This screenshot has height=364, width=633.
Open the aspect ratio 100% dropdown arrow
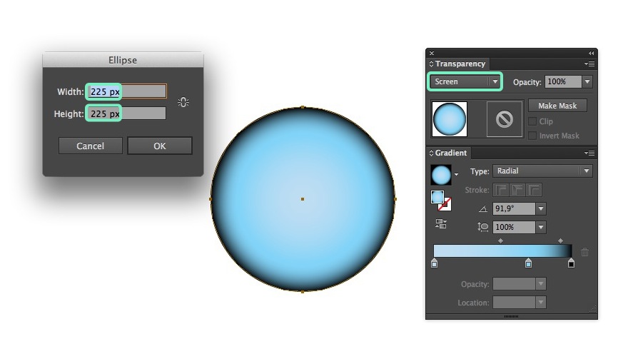point(541,227)
